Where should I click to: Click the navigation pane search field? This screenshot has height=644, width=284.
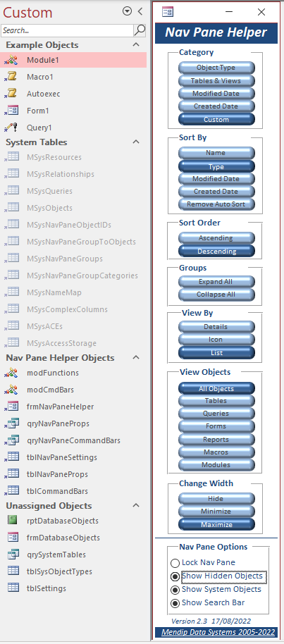(x=68, y=30)
